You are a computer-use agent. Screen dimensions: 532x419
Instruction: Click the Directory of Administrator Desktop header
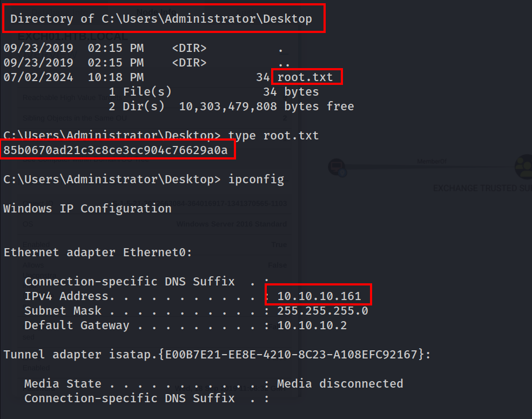tap(161, 19)
